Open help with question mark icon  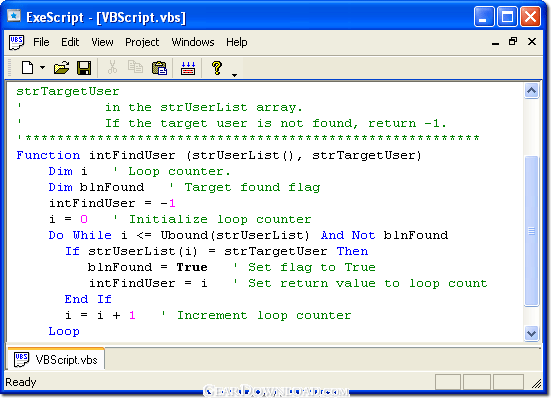(x=217, y=67)
